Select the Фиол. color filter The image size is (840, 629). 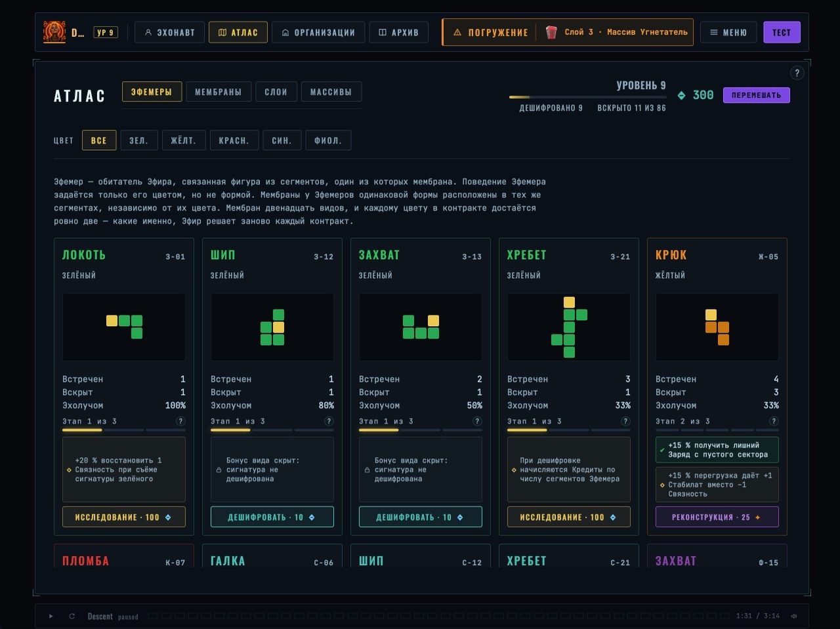click(327, 140)
